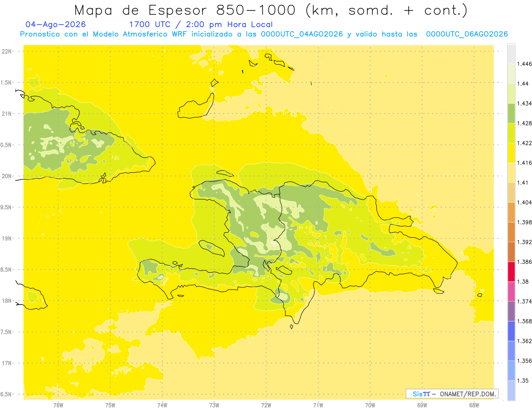
Task: Click the "8.5N" latitude label
Action: 6,270
